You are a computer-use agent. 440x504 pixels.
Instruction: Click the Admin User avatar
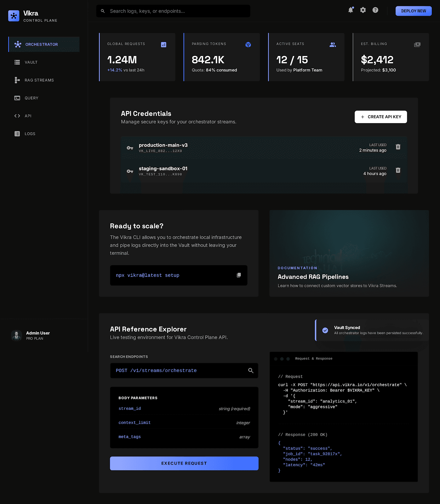pos(16,335)
